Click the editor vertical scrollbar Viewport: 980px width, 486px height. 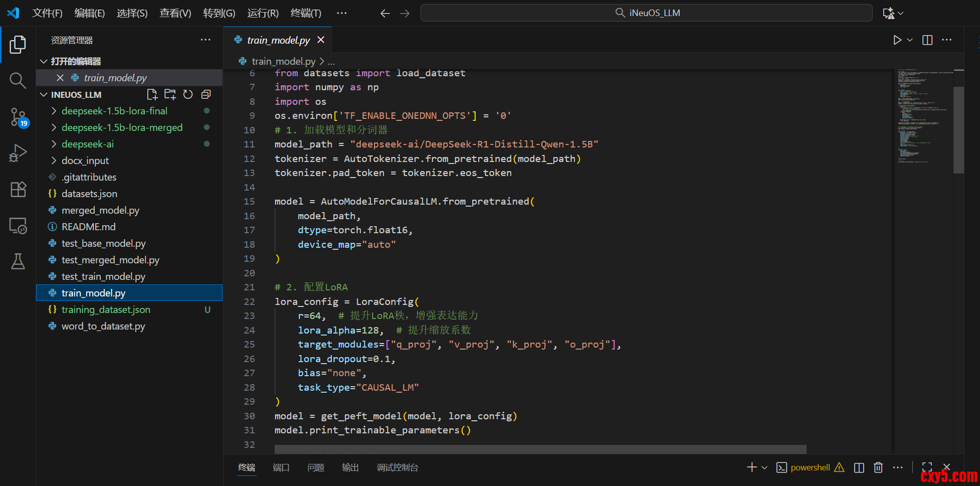958,130
